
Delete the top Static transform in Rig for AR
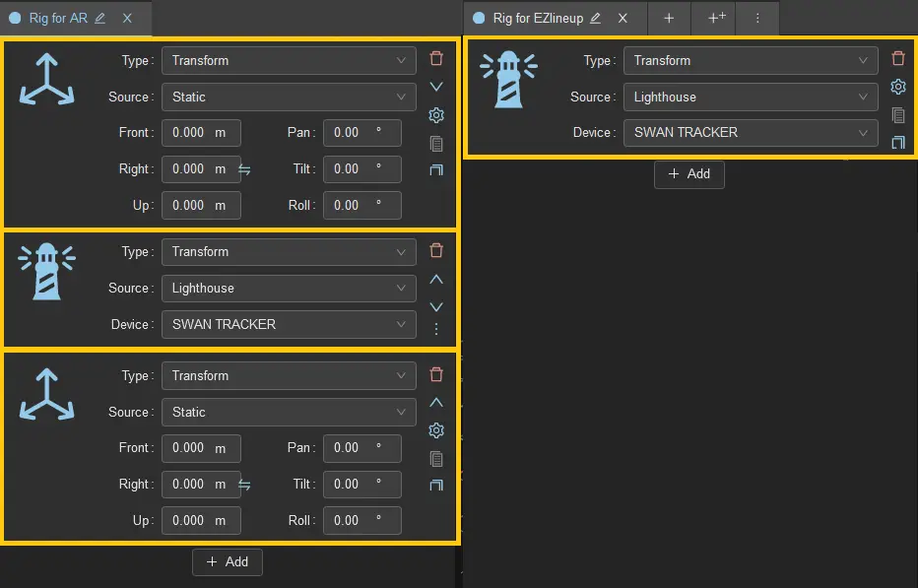[x=436, y=59]
